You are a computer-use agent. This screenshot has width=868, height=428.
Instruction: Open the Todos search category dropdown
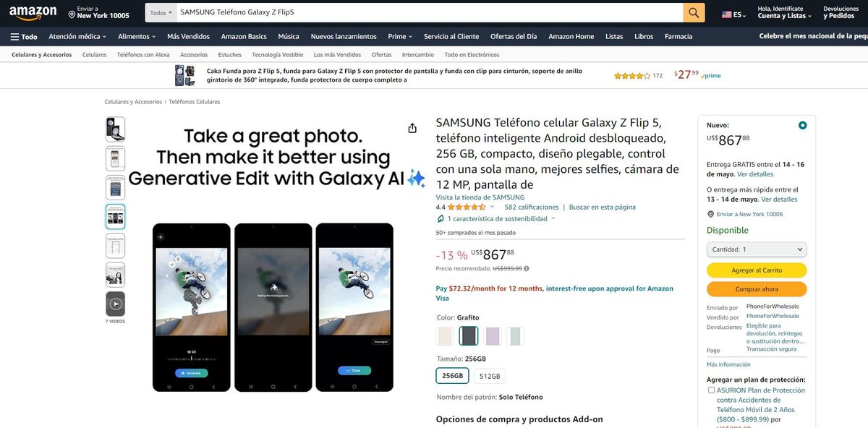pos(160,12)
